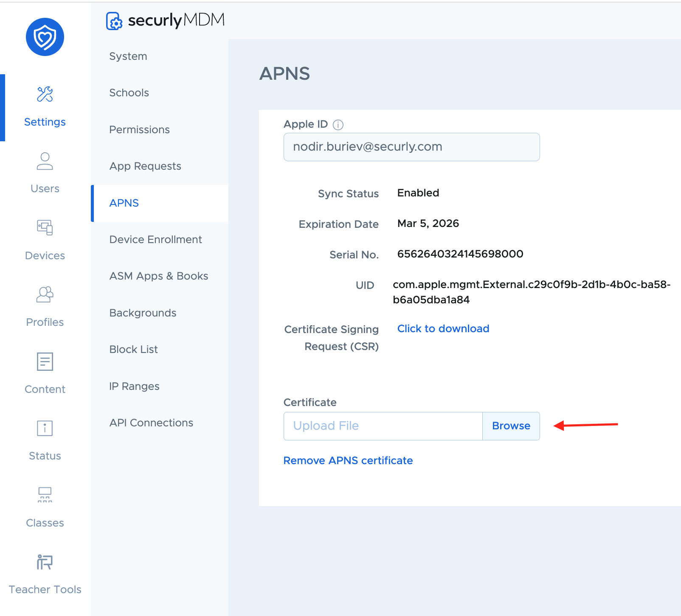Click the Classes label in sidebar

[x=45, y=523]
